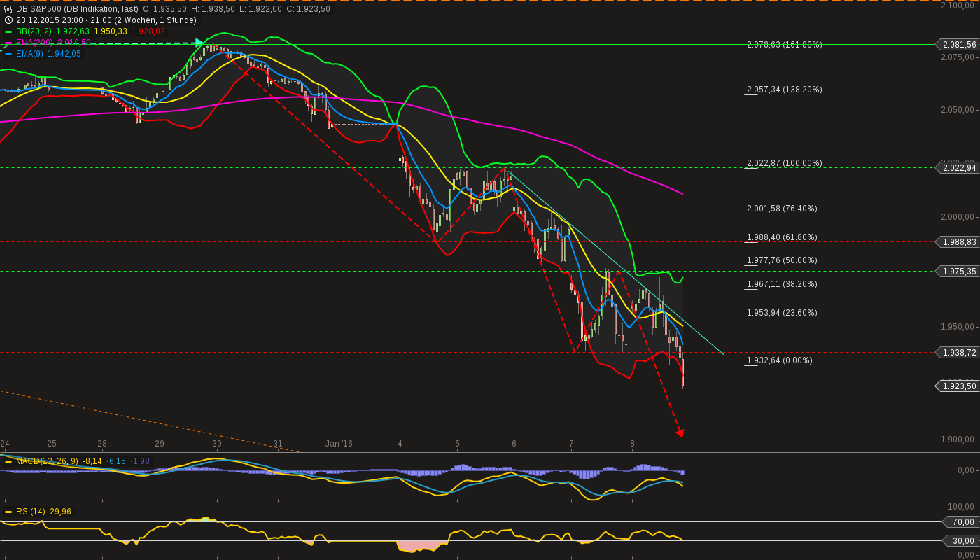Click the 1.967,11 (38.20%) Fibonacci label
This screenshot has height=560, width=980.
click(782, 284)
